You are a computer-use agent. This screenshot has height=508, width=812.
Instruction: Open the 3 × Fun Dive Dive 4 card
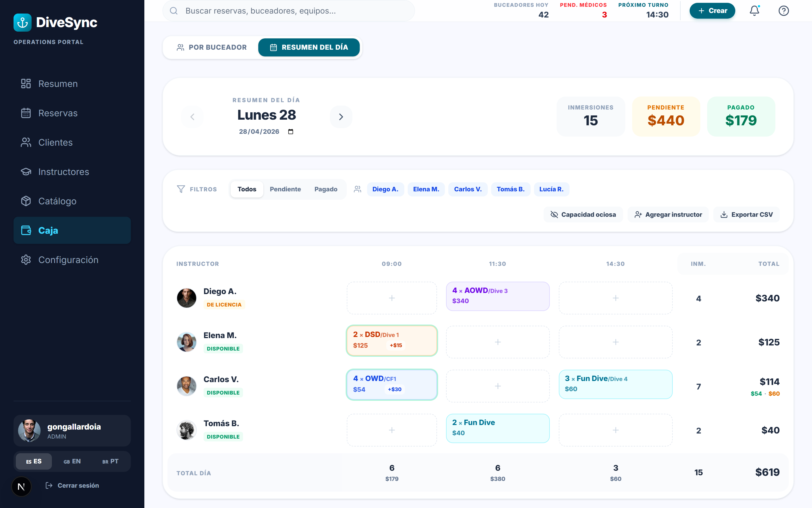pos(615,384)
